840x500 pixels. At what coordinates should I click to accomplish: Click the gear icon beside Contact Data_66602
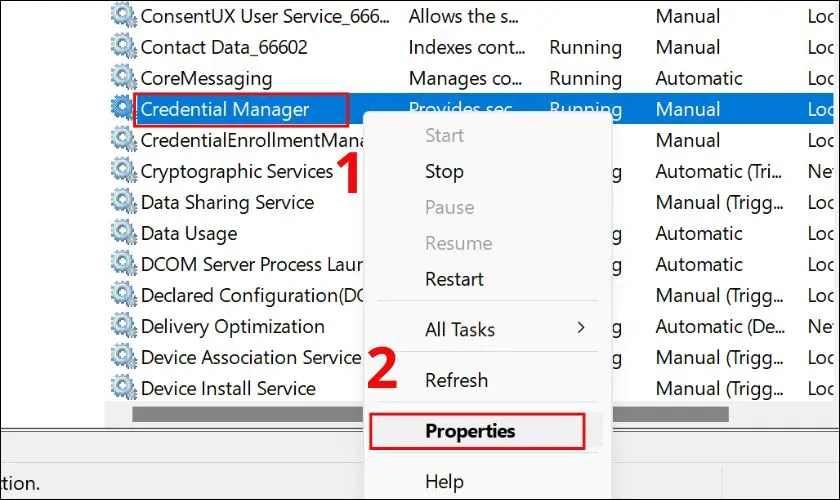(124, 47)
